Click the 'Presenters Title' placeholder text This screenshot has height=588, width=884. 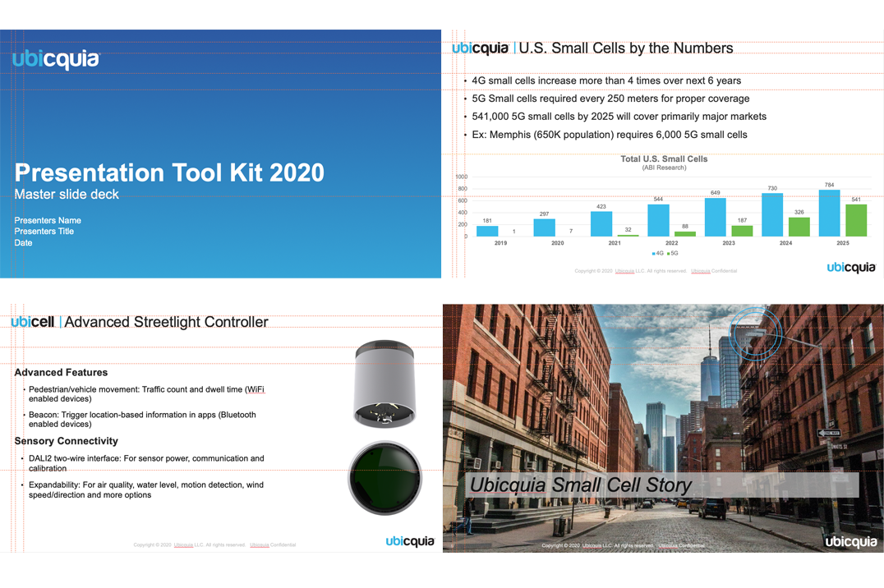[x=44, y=231]
